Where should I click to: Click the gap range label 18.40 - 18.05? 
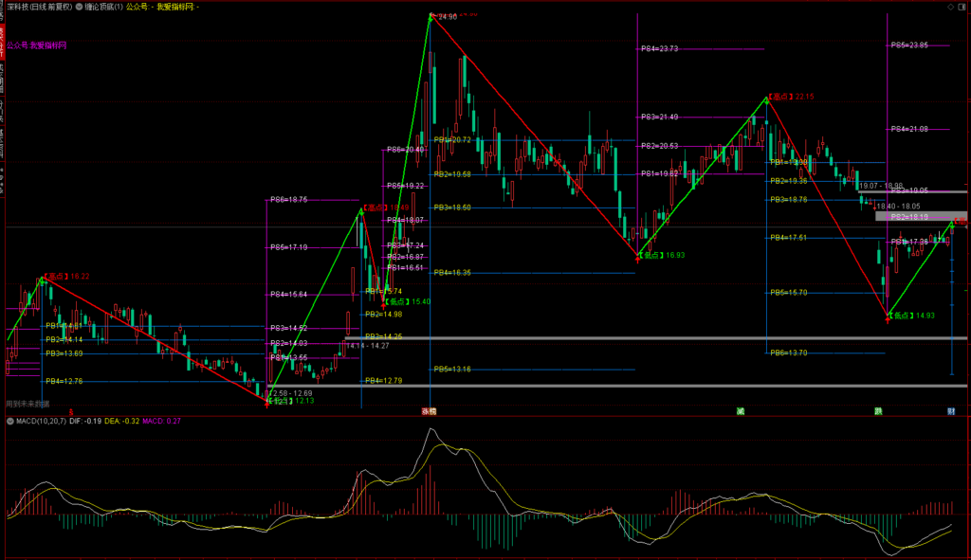click(899, 207)
